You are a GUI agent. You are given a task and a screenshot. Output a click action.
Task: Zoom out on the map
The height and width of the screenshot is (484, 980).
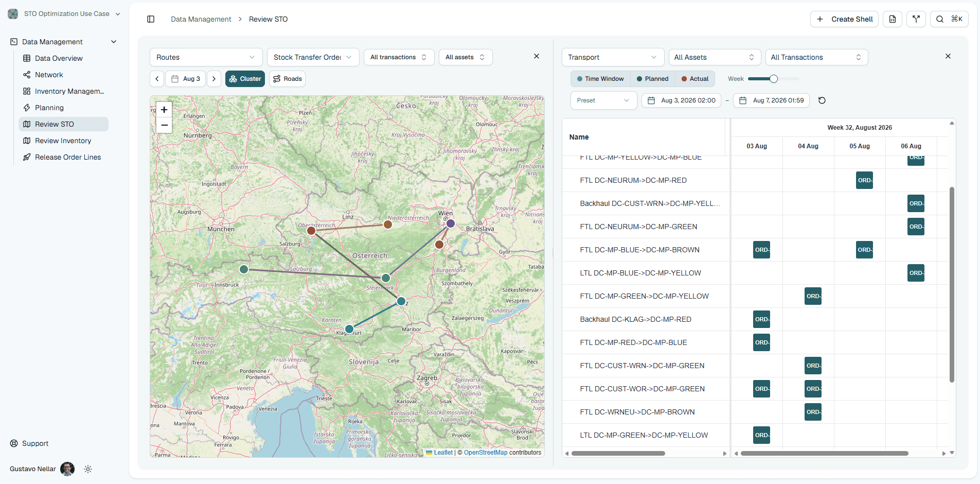tap(164, 125)
